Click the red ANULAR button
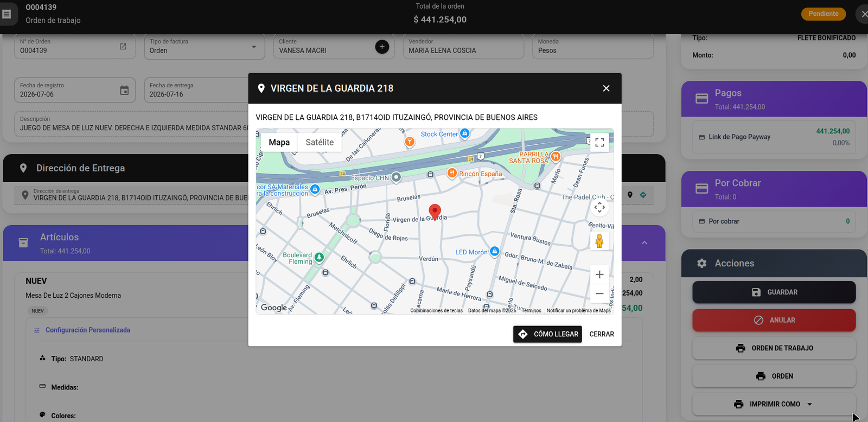Viewport: 868px width, 422px height. coord(774,320)
